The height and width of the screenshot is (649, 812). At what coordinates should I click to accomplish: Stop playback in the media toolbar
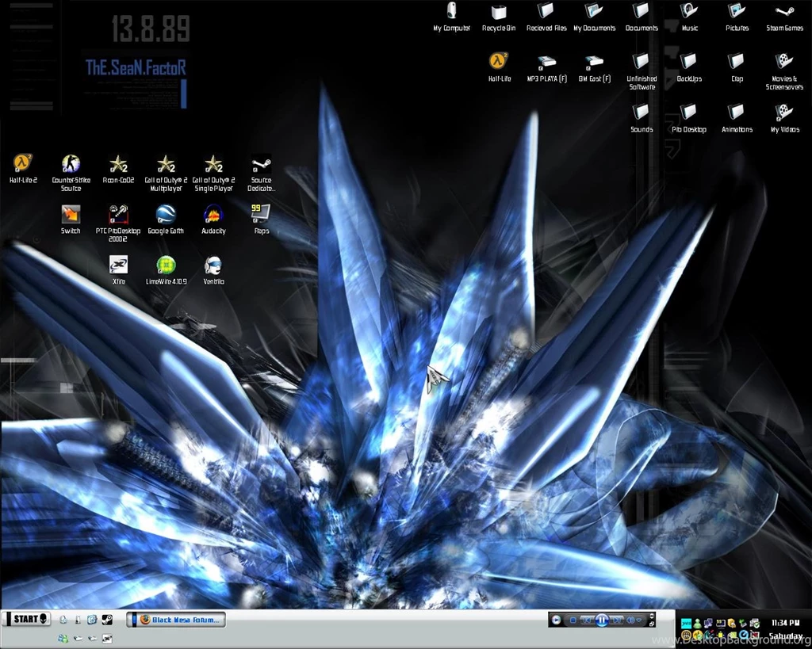click(x=573, y=620)
